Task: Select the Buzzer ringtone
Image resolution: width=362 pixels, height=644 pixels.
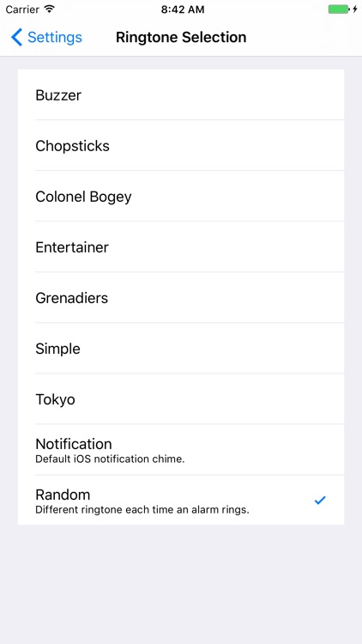Action: (181, 94)
